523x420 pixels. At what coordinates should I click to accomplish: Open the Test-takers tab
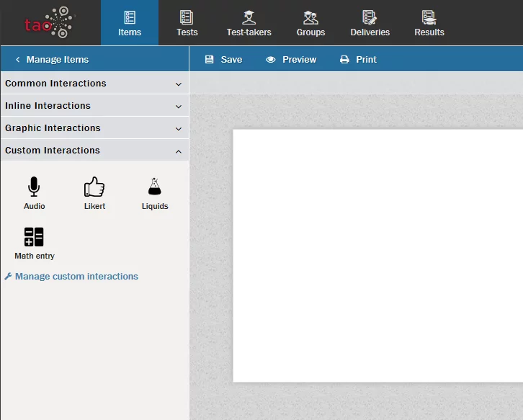point(249,23)
